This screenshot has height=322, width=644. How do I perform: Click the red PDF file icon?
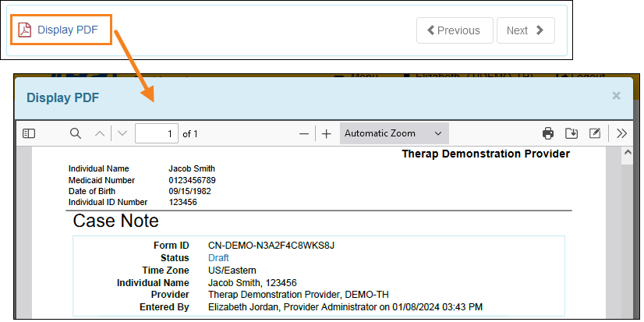tap(25, 30)
